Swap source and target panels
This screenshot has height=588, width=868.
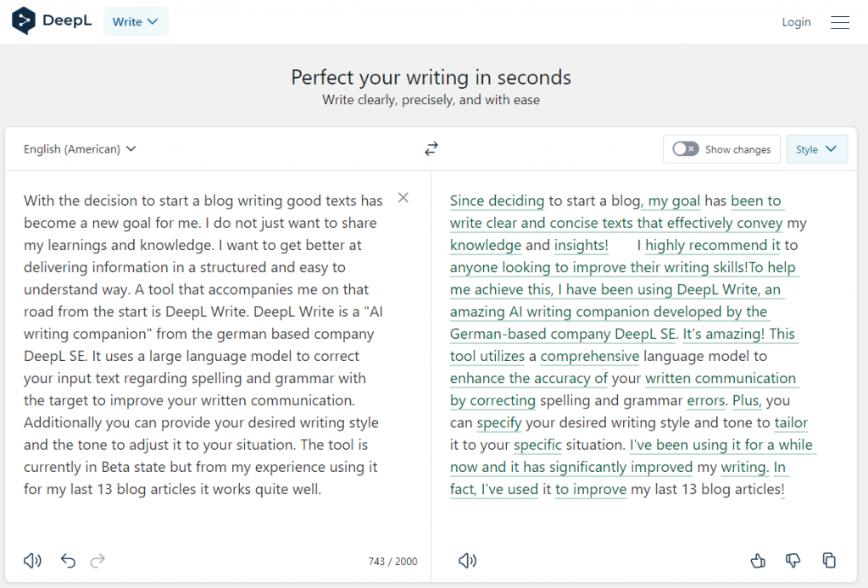click(431, 149)
